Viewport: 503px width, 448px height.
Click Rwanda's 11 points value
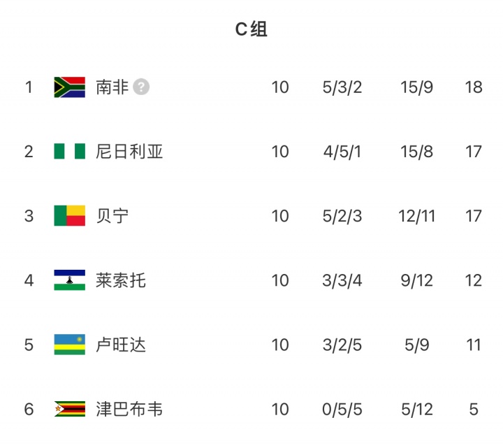click(x=474, y=345)
